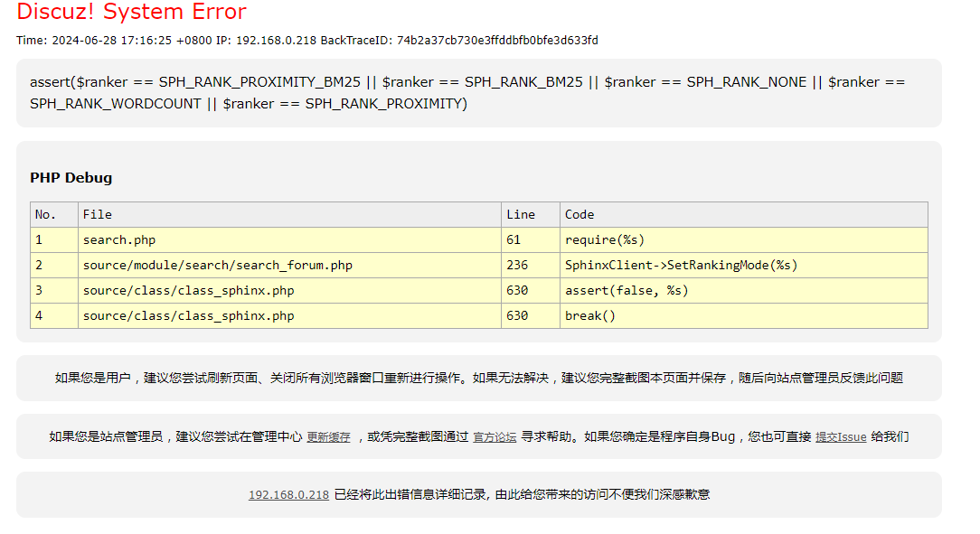
Task: Click line number 236 cell
Action: [517, 265]
